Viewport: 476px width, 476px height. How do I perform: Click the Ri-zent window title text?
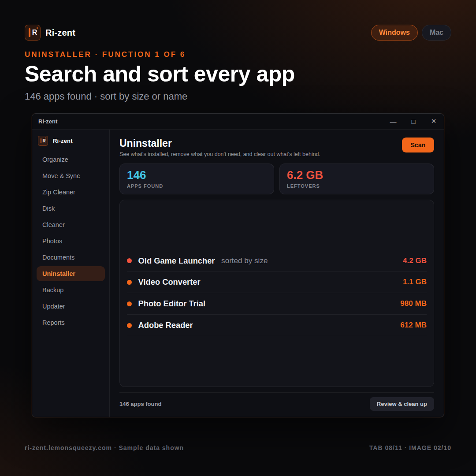pyautogui.click(x=48, y=122)
